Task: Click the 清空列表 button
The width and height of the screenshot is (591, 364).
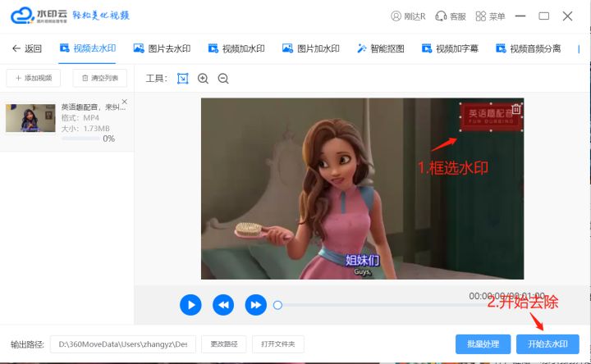Action: [x=99, y=78]
